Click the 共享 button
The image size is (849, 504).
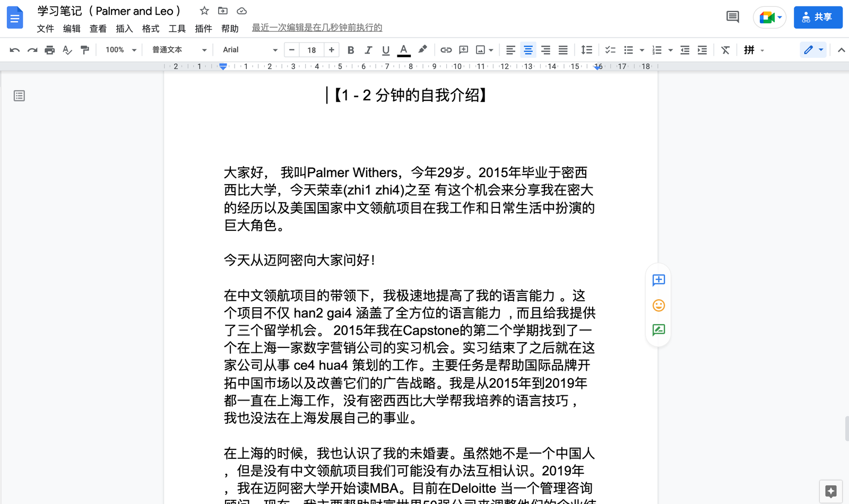pyautogui.click(x=818, y=17)
